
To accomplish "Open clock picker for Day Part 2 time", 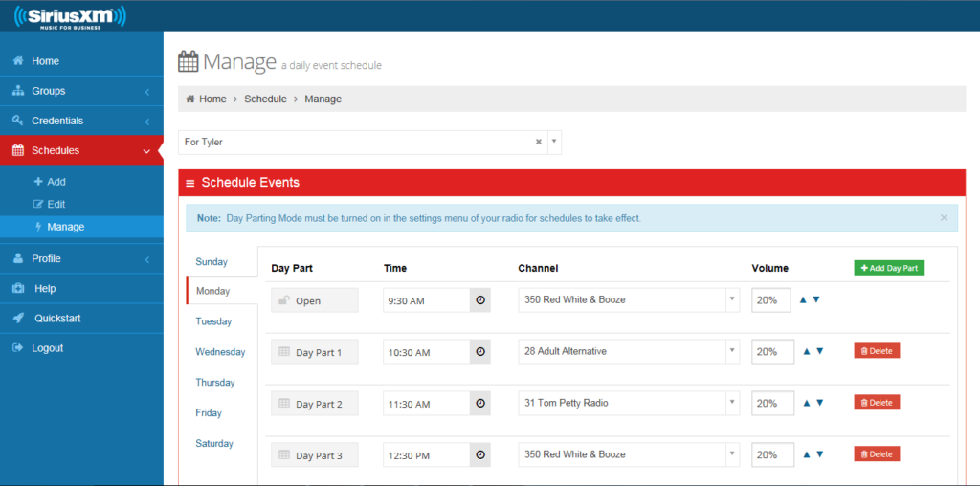I will [x=480, y=404].
